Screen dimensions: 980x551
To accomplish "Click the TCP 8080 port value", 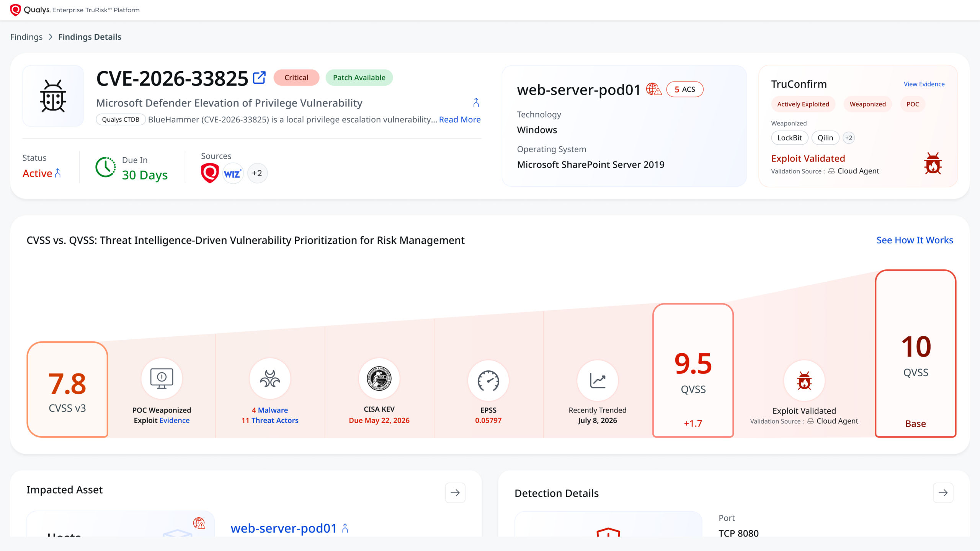I will (738, 533).
